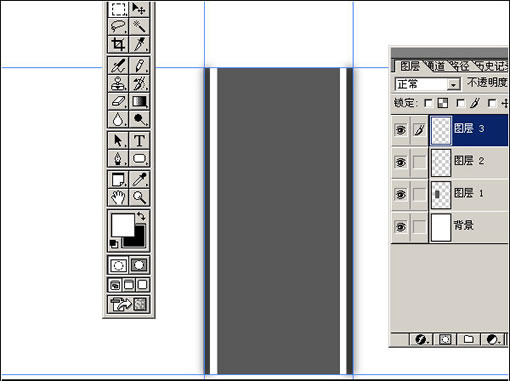Screen dimensions: 510x381
Task: Click the white foreground color swatch
Action: 122,225
